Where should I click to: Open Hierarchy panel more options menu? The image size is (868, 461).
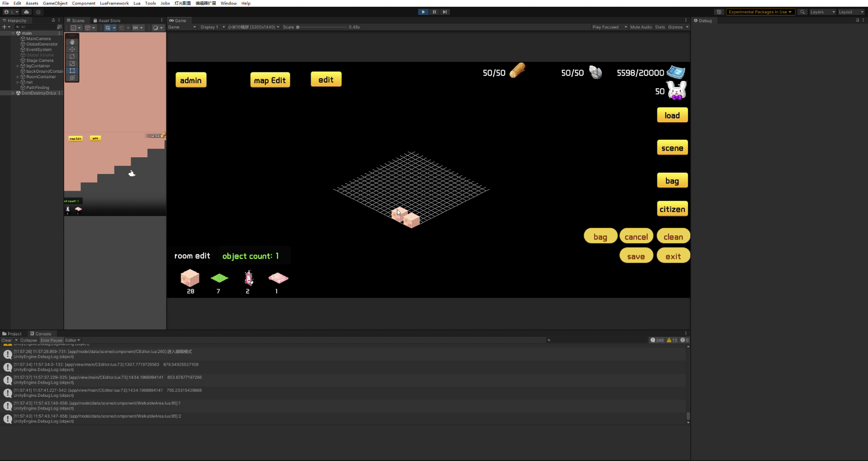click(59, 20)
